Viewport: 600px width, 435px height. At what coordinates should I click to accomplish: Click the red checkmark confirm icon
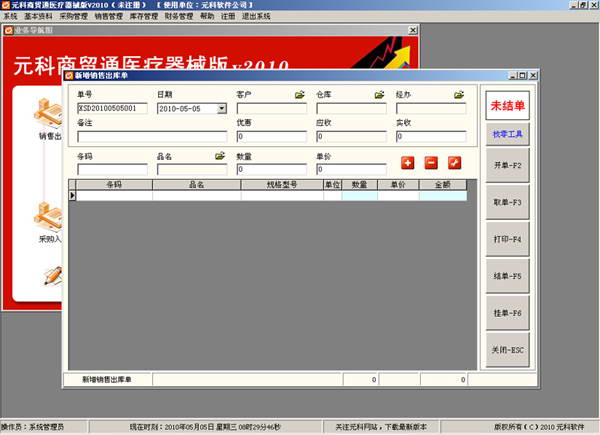click(455, 163)
